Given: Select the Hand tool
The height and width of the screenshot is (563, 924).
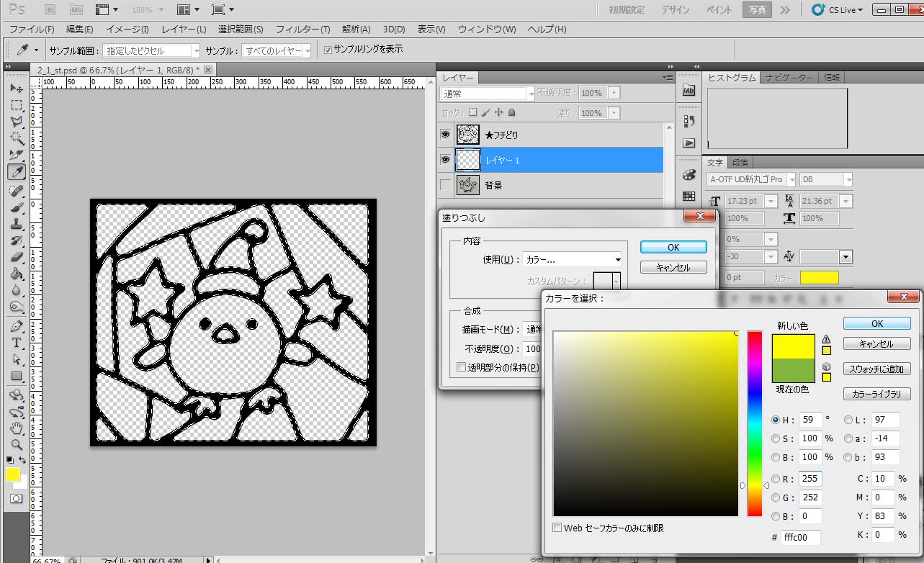Looking at the screenshot, I should [x=16, y=428].
